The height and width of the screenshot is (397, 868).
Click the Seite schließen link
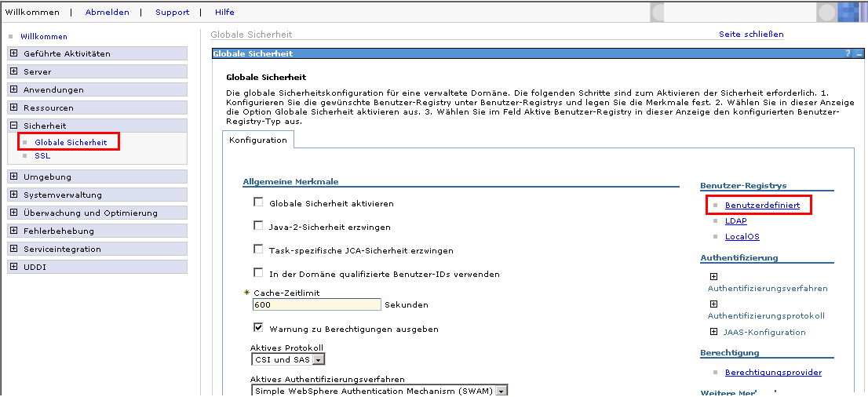751,35
